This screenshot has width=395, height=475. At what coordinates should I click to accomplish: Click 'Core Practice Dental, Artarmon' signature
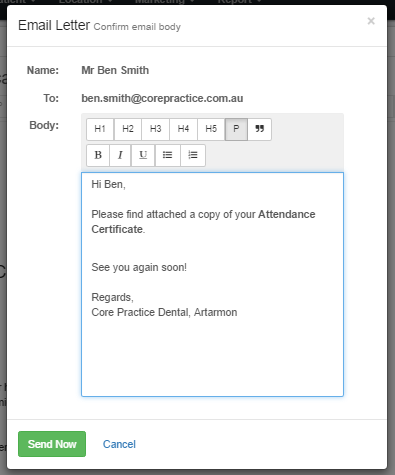(164, 312)
